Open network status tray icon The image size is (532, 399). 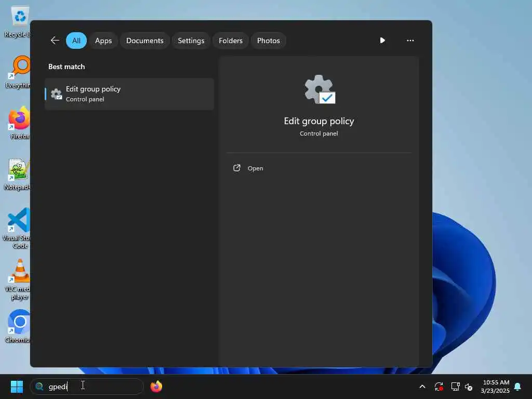[x=455, y=387]
